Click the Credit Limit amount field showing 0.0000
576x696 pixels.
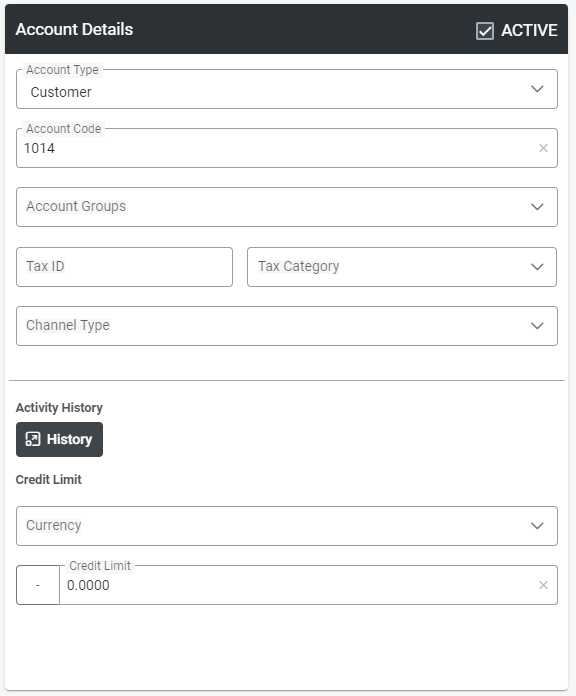pos(308,585)
